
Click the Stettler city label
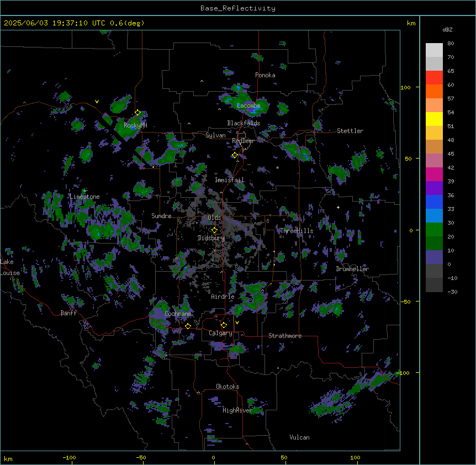350,131
